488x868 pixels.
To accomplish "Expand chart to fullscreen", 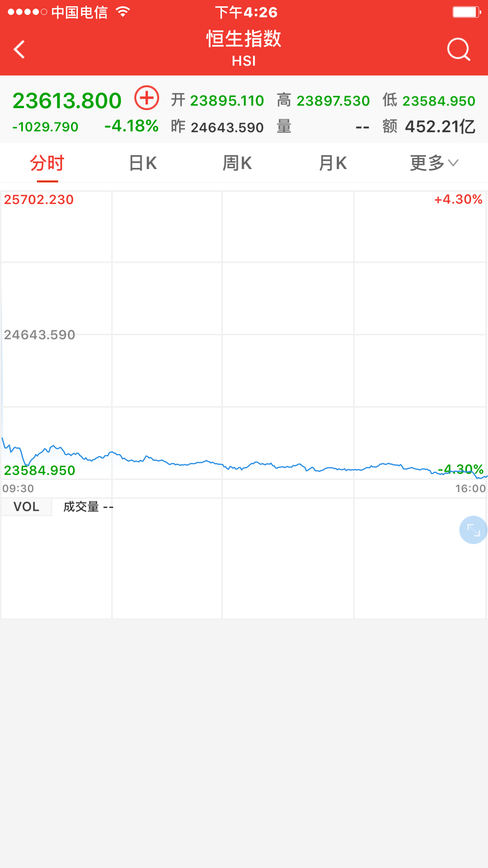I will pos(473,530).
